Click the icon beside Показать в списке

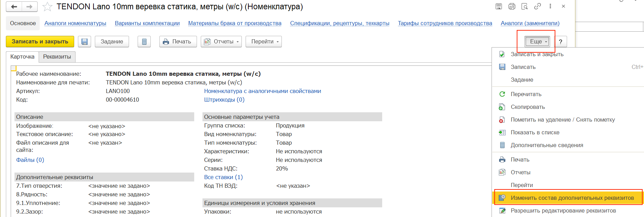pyautogui.click(x=502, y=133)
